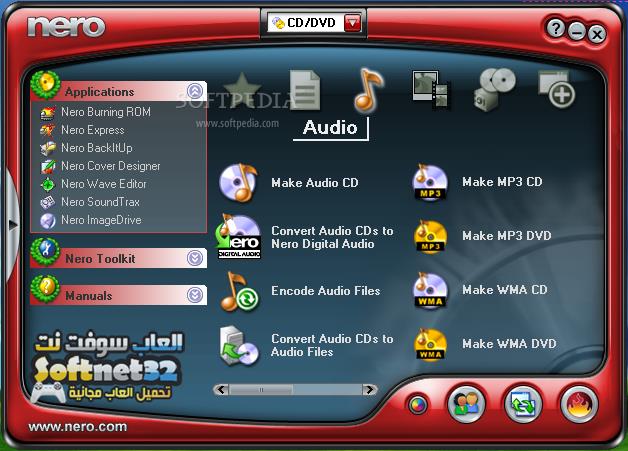Launch Nero Cover Designer
628x451 pixels.
pyautogui.click(x=111, y=166)
